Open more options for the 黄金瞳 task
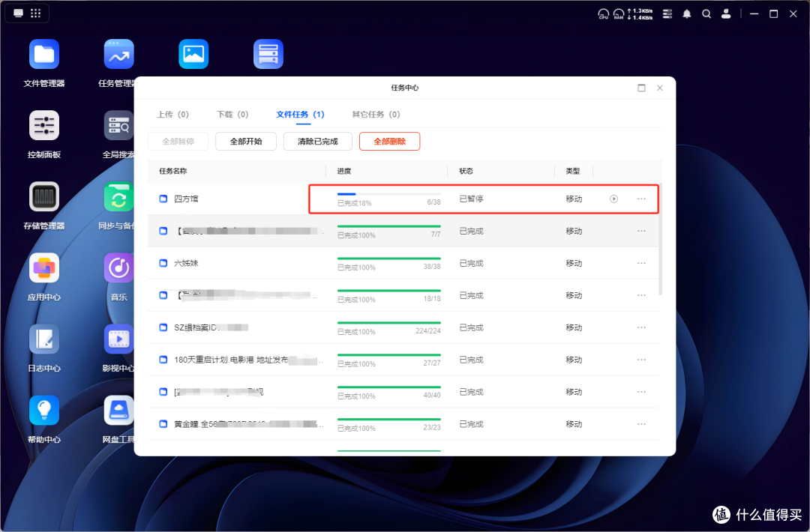This screenshot has height=532, width=810. coord(641,424)
